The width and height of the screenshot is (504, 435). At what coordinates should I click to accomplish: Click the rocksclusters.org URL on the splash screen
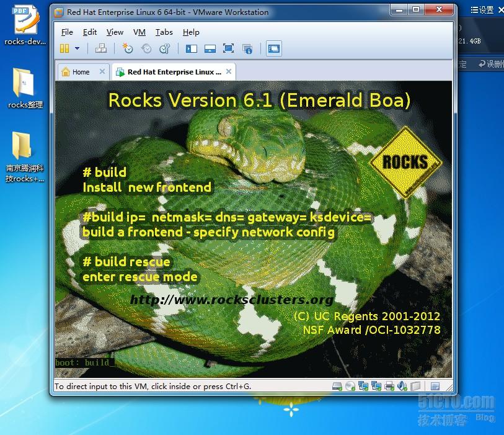tap(231, 300)
